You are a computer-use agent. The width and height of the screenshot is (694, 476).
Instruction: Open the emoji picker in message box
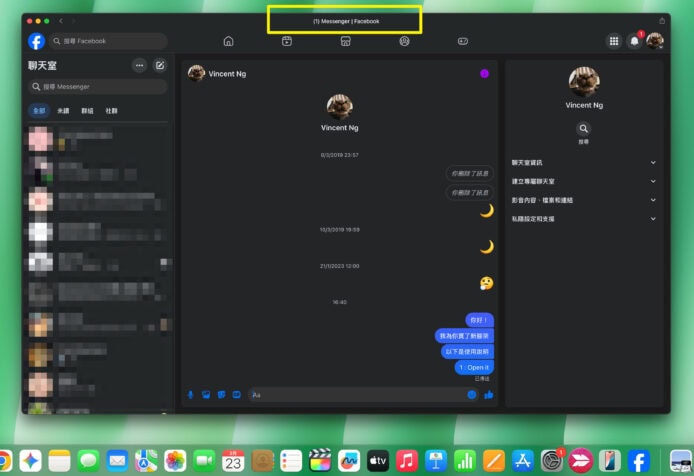(472, 395)
